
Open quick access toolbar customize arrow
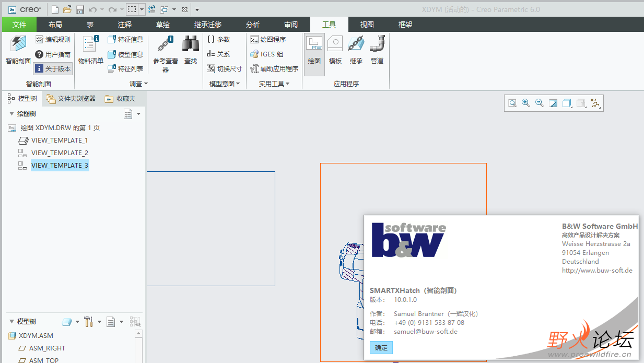[197, 9]
